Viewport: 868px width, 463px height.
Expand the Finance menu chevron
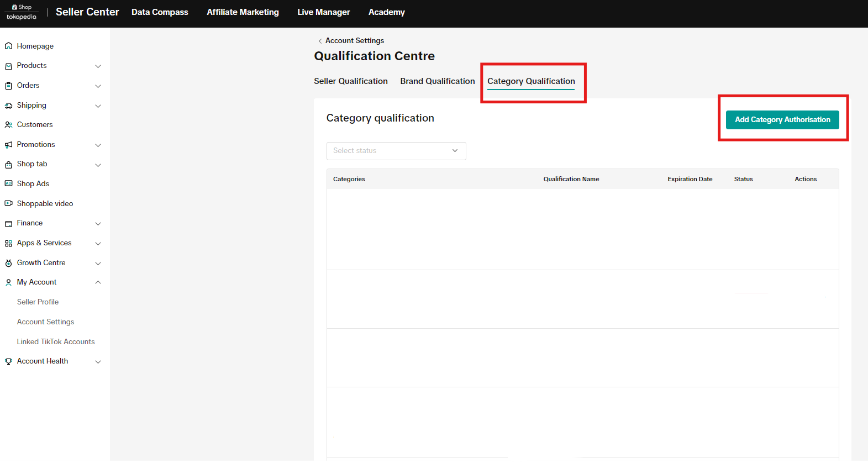(98, 224)
